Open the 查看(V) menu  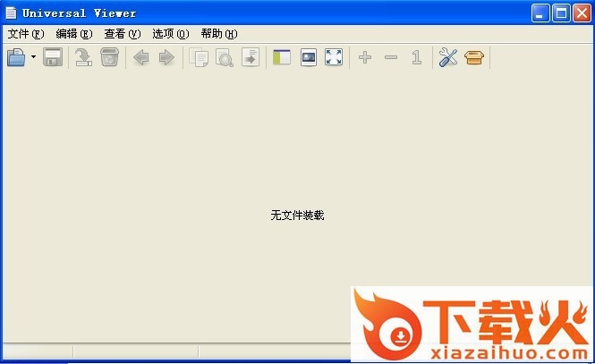coord(123,34)
